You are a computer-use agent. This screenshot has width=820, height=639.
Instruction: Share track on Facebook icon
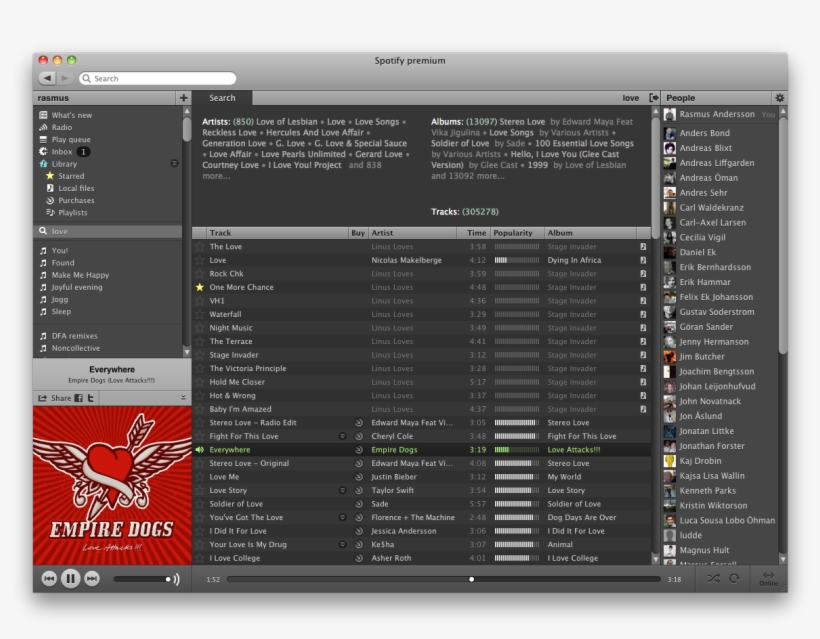[x=78, y=398]
